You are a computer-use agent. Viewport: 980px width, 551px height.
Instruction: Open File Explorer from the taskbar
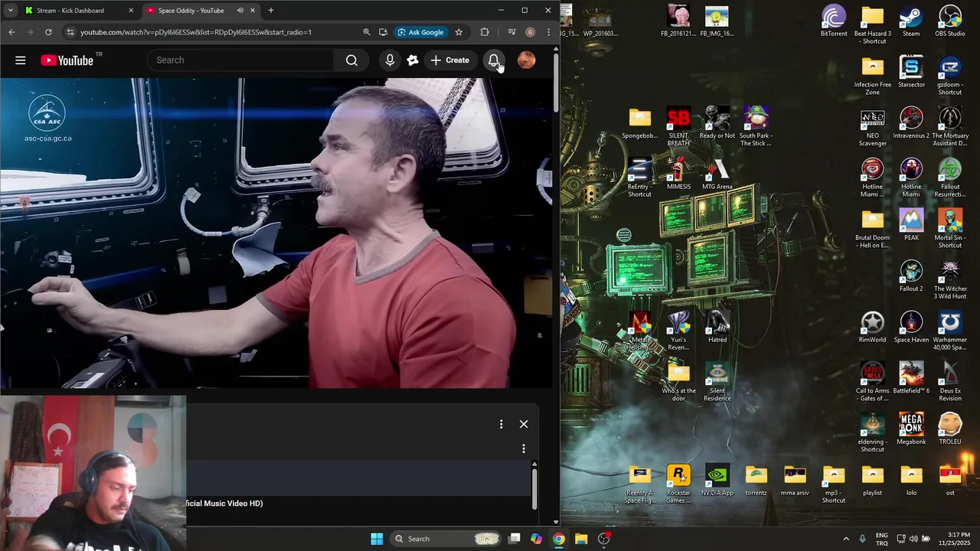coord(581,539)
